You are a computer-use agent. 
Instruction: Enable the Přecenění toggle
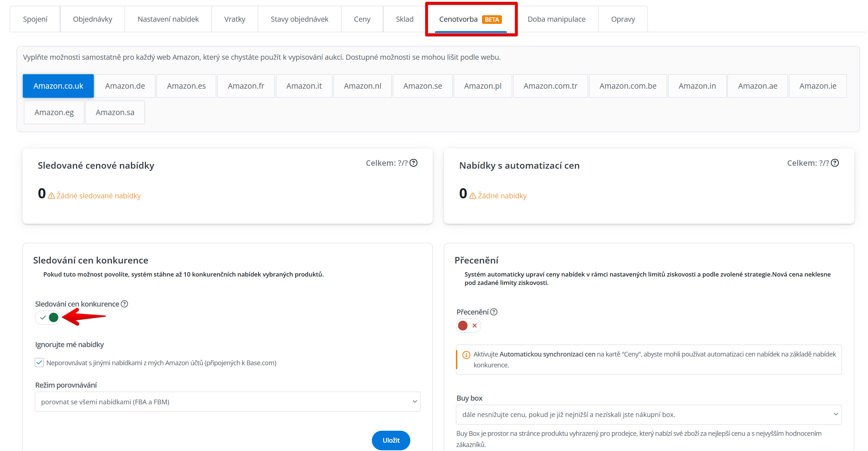coord(469,325)
